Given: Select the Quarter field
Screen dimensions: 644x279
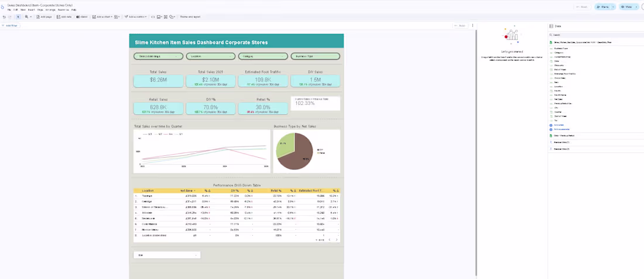Looking at the screenshot, I should tap(558, 112).
